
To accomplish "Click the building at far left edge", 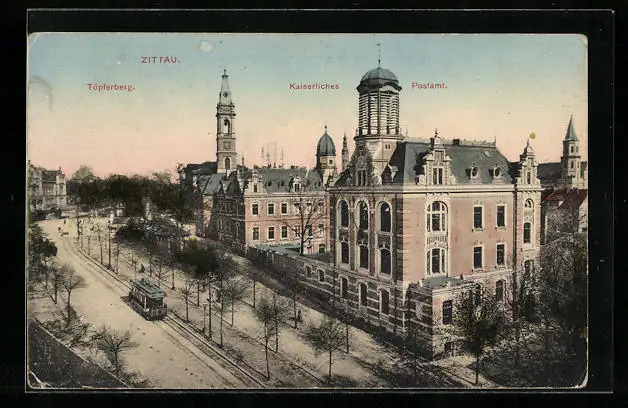I will coord(46,187).
